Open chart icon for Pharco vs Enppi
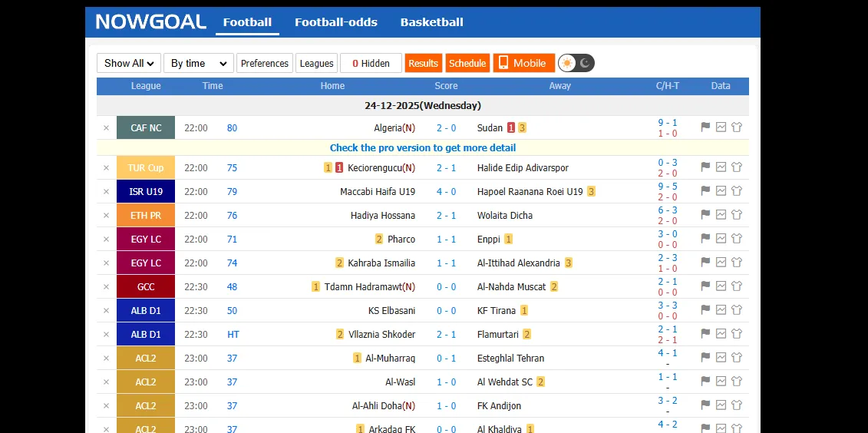Screen dimensions: 868x433 pyautogui.click(x=721, y=239)
